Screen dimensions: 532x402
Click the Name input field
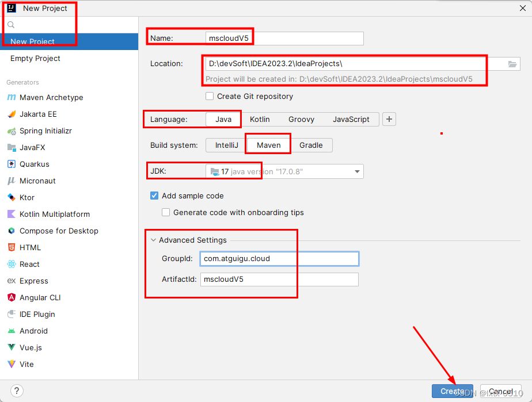click(x=284, y=39)
